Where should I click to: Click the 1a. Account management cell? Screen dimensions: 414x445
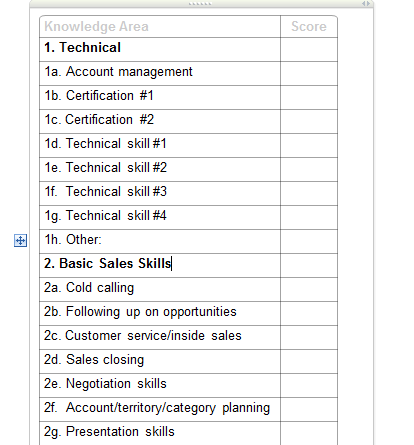160,73
